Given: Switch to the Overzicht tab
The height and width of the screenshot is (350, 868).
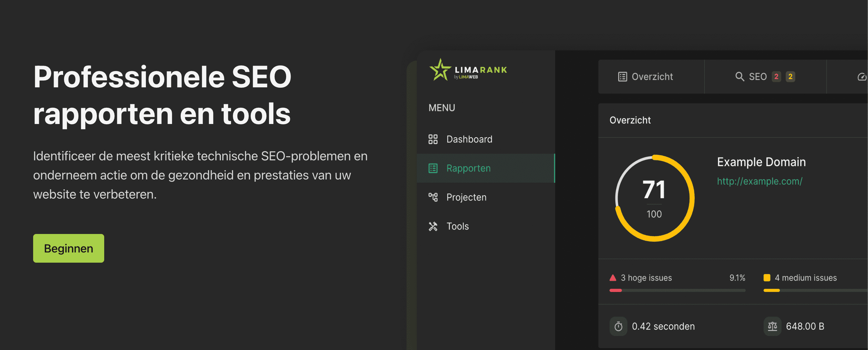Looking at the screenshot, I should pyautogui.click(x=651, y=77).
